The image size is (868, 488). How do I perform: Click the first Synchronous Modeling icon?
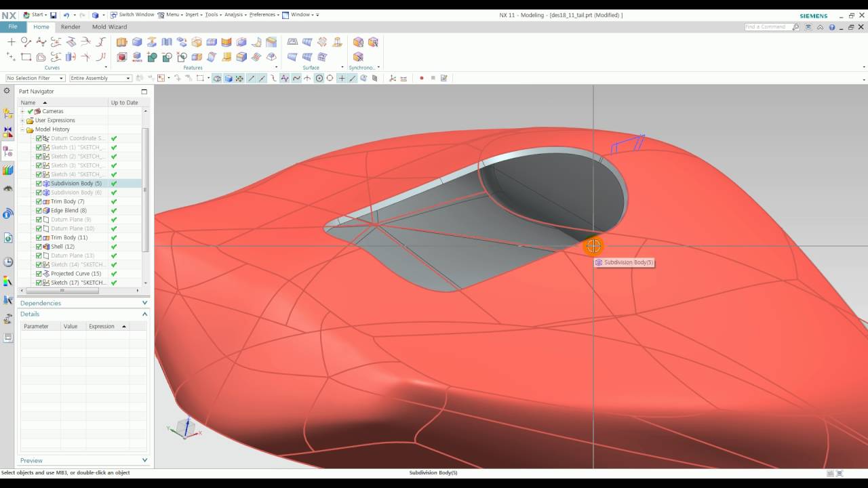[358, 42]
